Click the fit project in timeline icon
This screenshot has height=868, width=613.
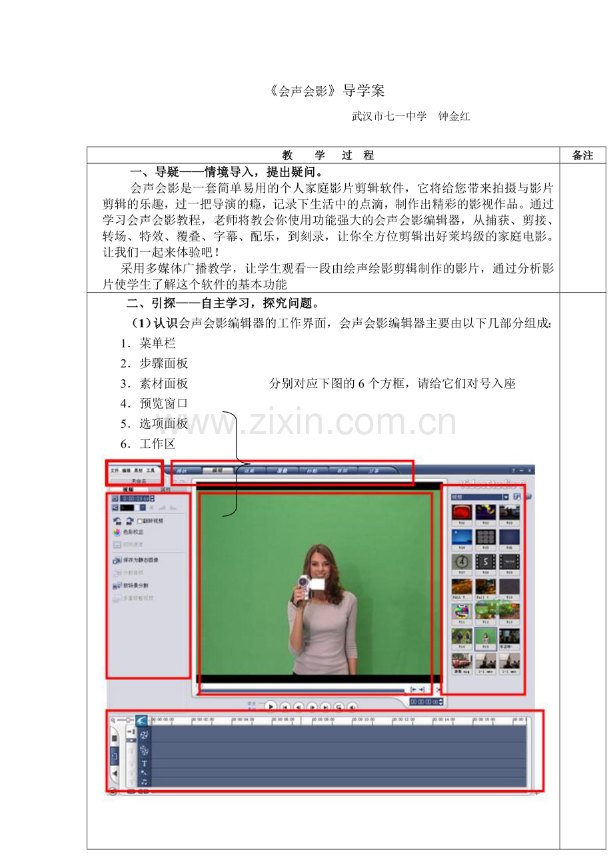[x=142, y=720]
